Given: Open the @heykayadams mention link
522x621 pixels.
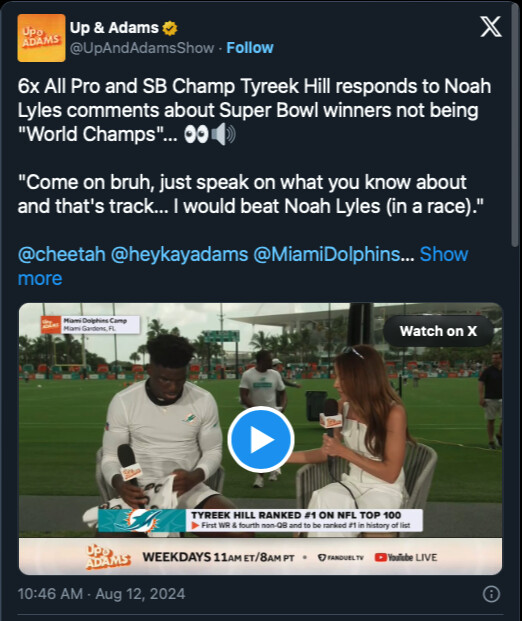Looking at the screenshot, I should click(x=179, y=254).
